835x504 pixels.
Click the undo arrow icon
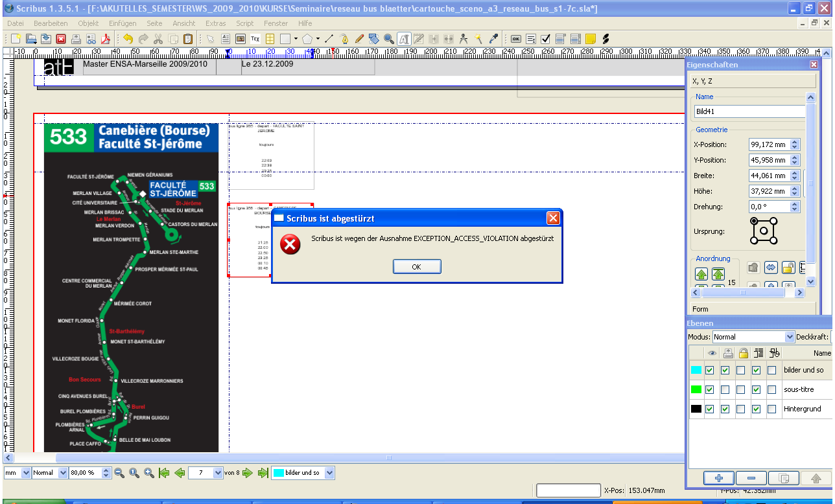tap(128, 39)
